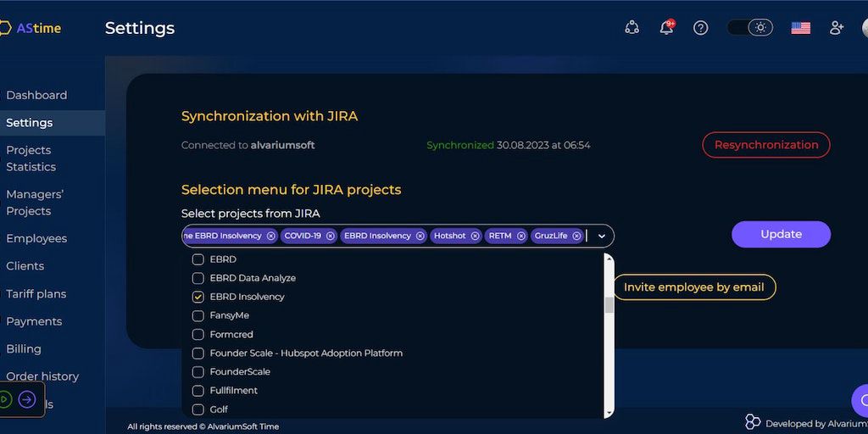
Task: Click the add user icon in header
Action: pyautogui.click(x=837, y=28)
